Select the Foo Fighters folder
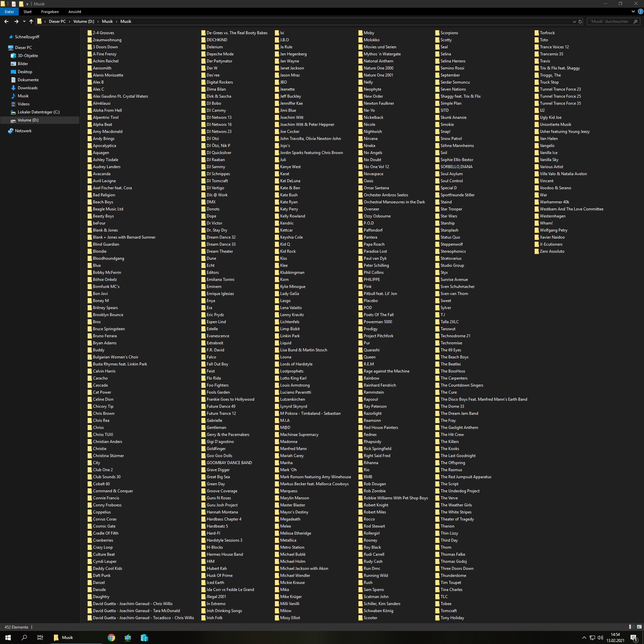Image resolution: width=644 pixels, height=644 pixels. point(215,385)
